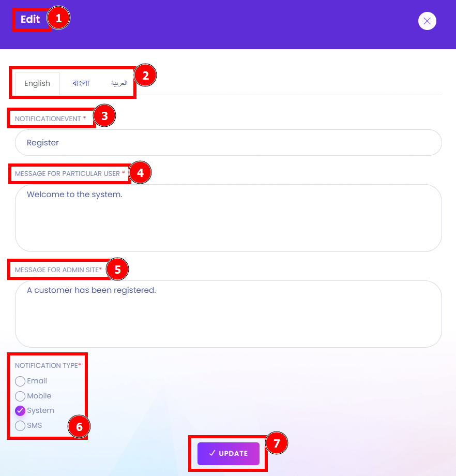Focus the Notification Event field containing Register
The height and width of the screenshot is (476, 456).
click(228, 143)
